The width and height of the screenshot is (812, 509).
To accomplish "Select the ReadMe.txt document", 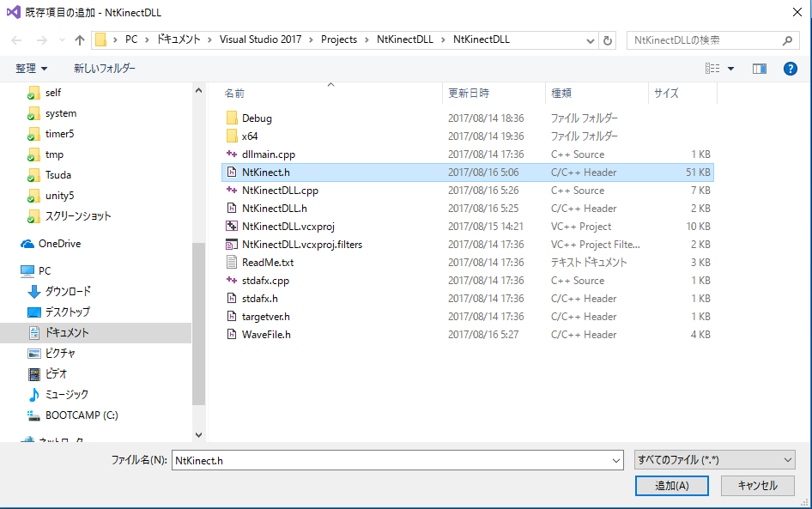I will 267,263.
